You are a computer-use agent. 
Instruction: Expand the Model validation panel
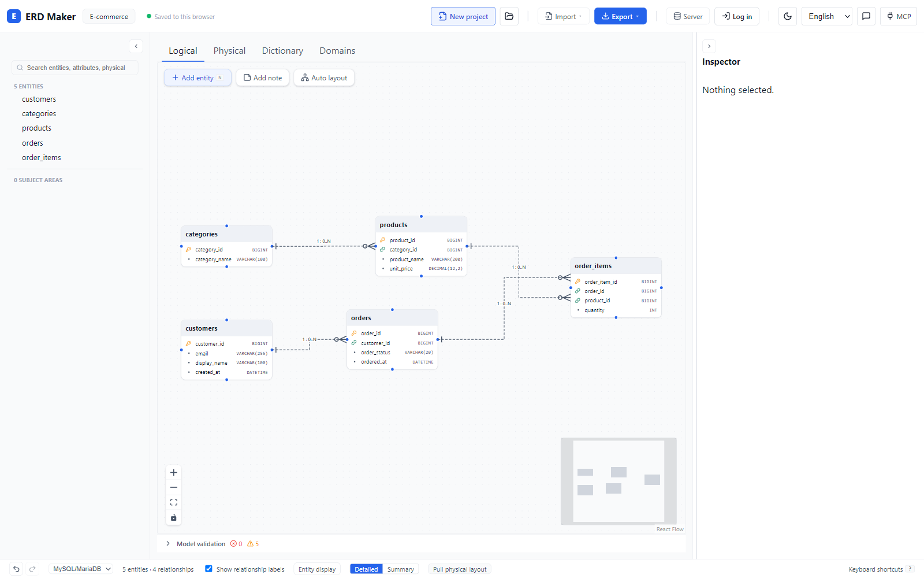click(168, 544)
